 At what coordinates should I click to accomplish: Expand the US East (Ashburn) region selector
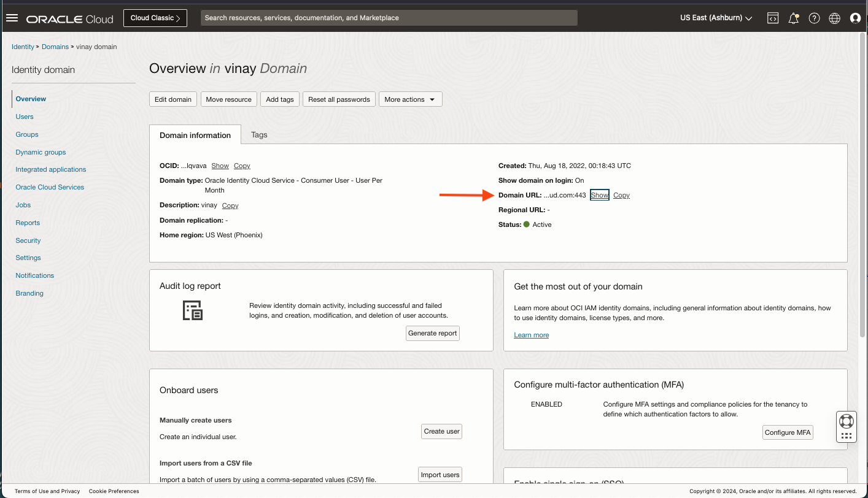(716, 18)
